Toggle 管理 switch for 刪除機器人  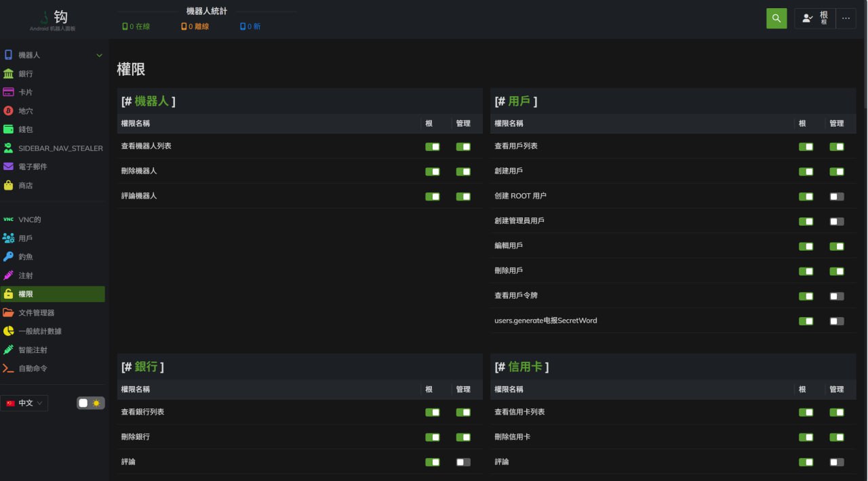[x=463, y=171]
